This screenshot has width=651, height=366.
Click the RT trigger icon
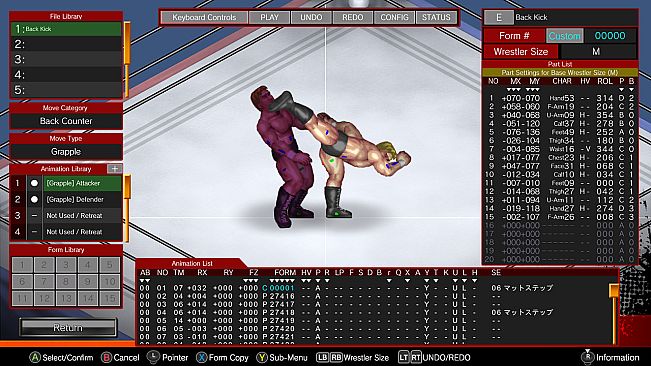(x=416, y=357)
